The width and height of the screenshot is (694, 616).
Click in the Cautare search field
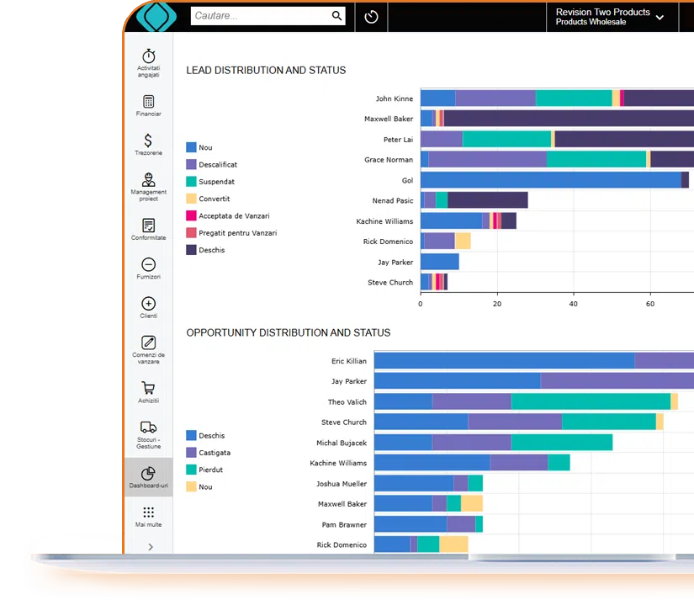259,16
